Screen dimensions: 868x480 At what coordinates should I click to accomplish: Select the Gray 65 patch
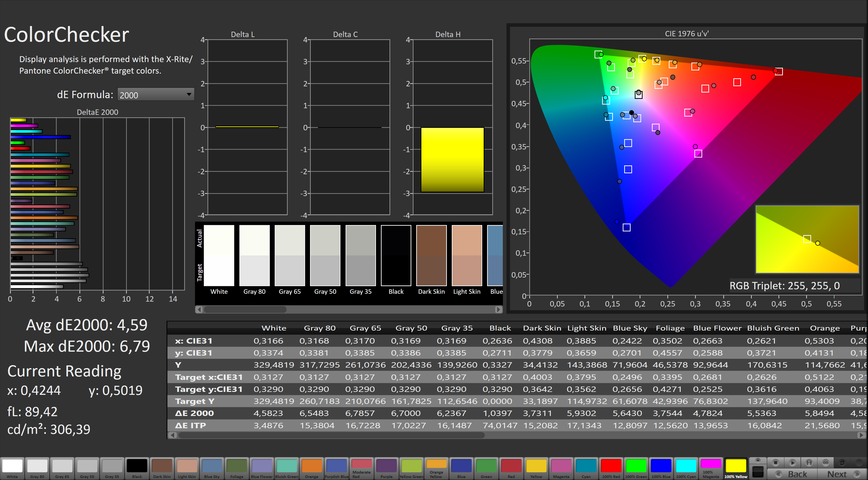point(62,468)
